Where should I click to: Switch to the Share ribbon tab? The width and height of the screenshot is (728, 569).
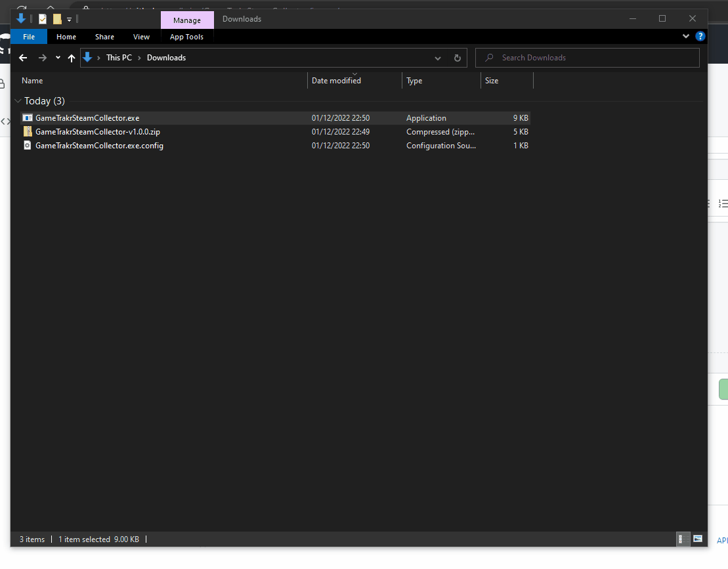pos(104,37)
